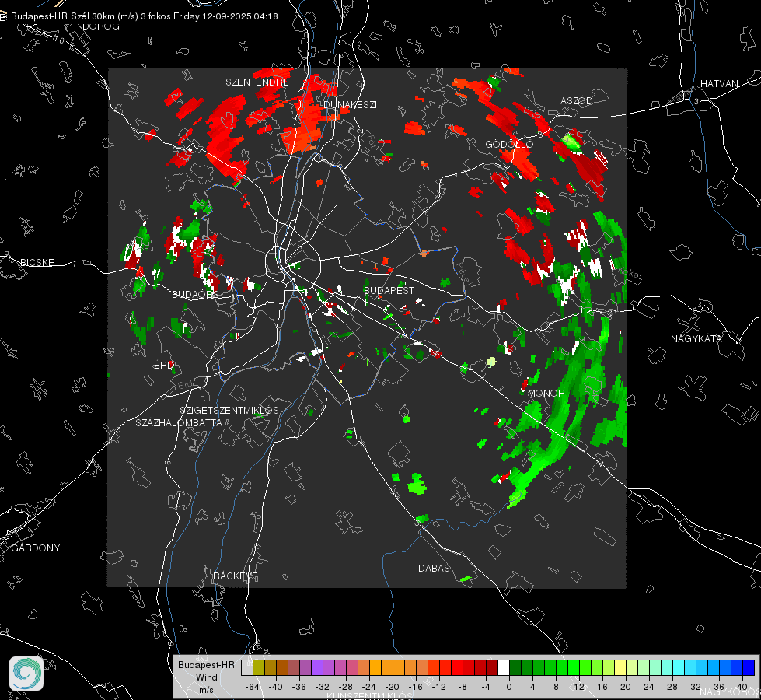Click the NAGYKÁTA town label
Screen dimensions: 761x700
pos(696,338)
